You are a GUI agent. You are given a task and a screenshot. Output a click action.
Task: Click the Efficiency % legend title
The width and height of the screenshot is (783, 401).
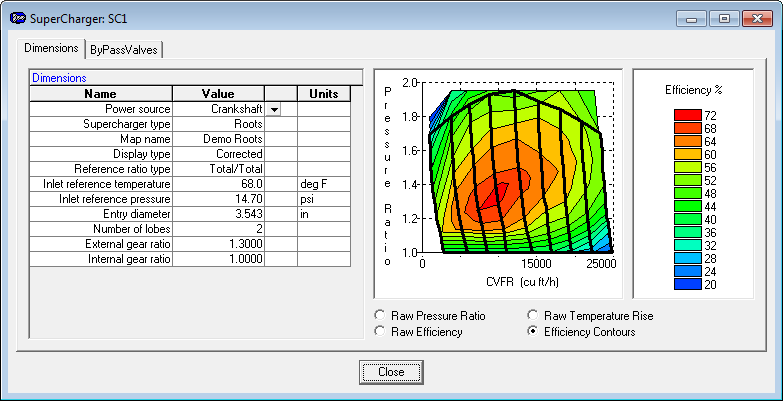694,90
